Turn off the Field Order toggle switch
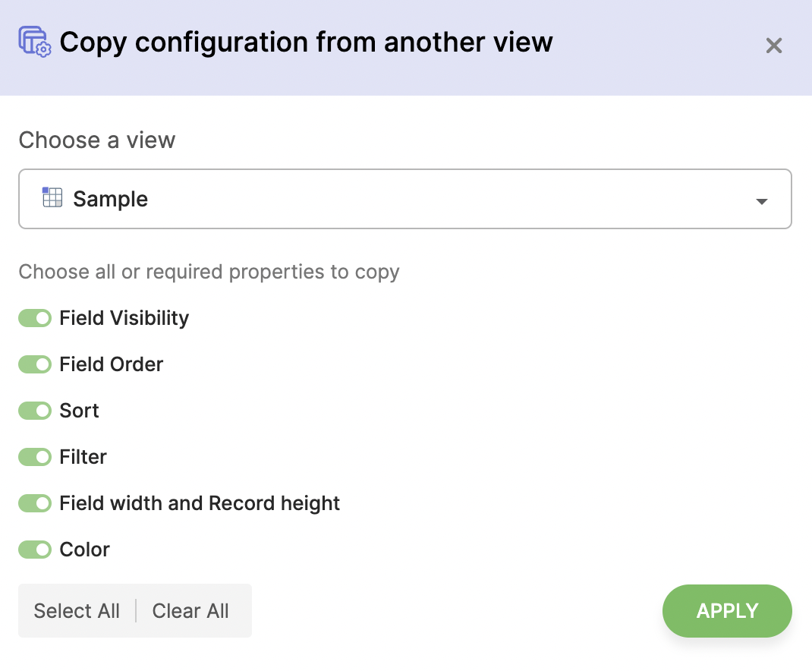 tap(35, 364)
